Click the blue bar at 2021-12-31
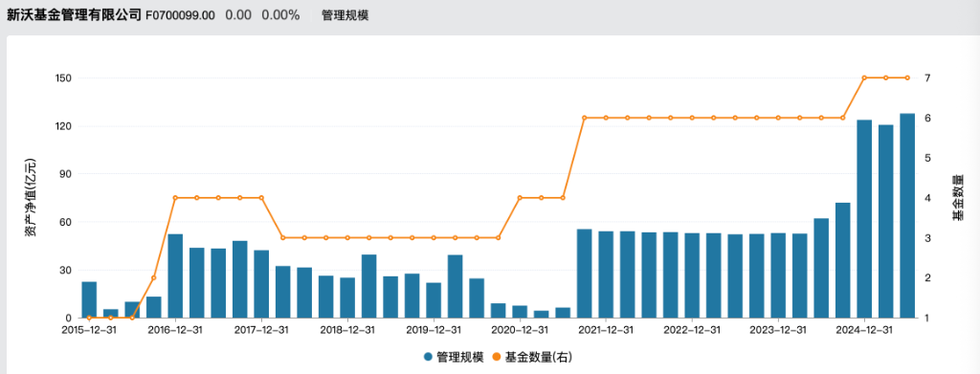The width and height of the screenshot is (980, 374). pyautogui.click(x=606, y=275)
